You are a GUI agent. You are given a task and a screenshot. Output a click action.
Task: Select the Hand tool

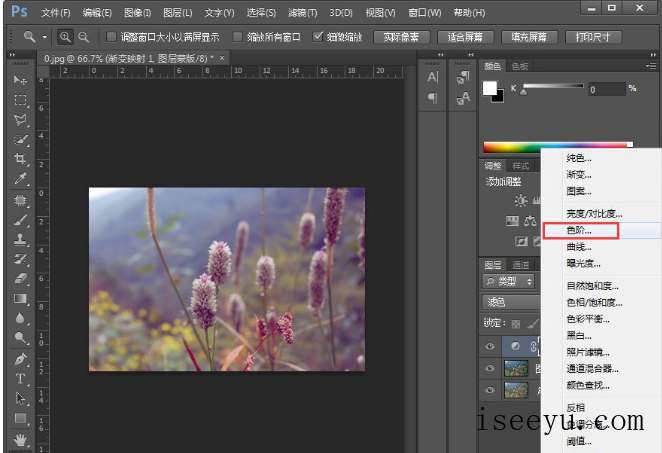[20, 438]
